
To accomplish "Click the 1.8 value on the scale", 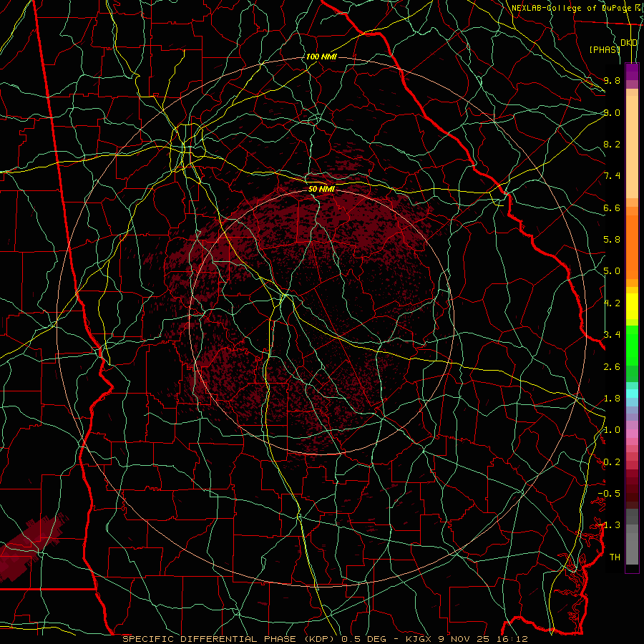I will coord(612,399).
